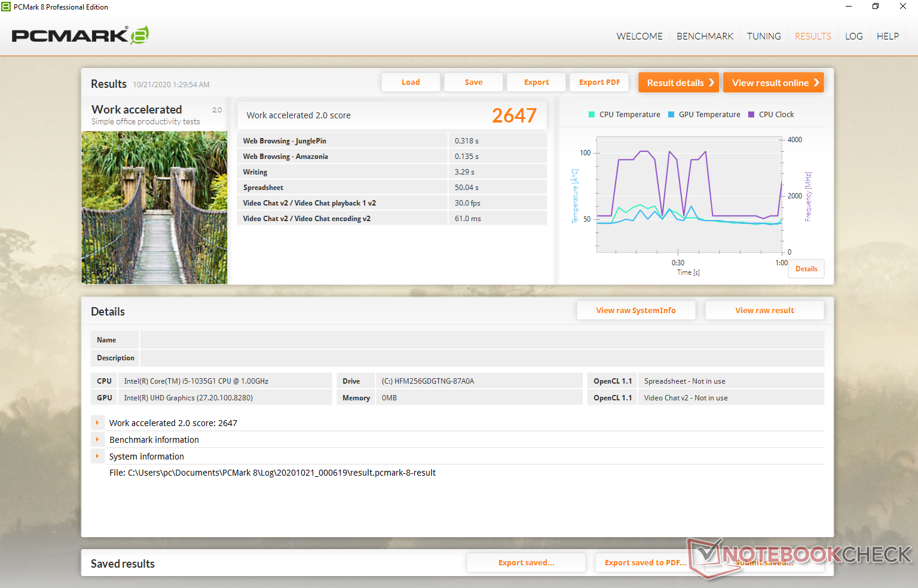Select the Web Browsing - Amazonia row
This screenshot has height=588, width=918.
coord(392,156)
